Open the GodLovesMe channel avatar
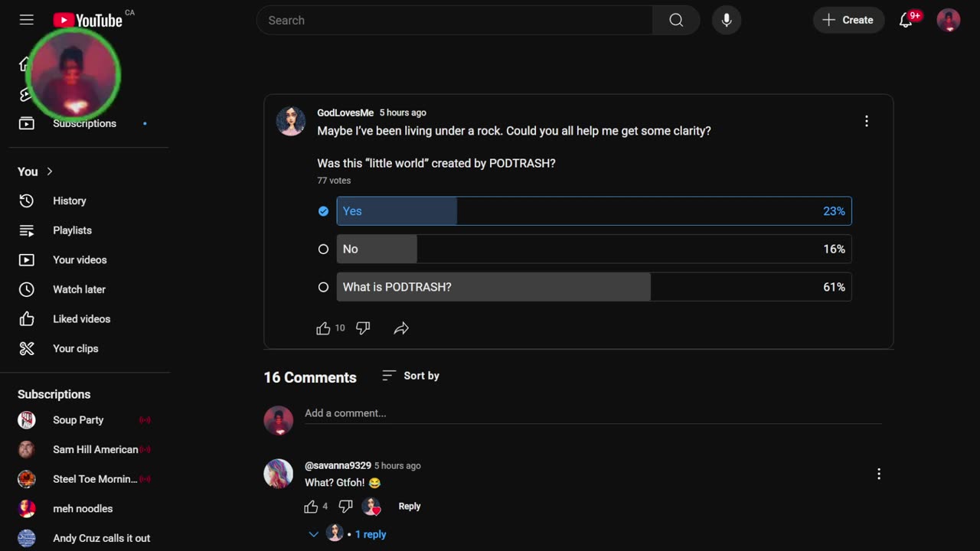This screenshot has width=980, height=551. pyautogui.click(x=291, y=121)
